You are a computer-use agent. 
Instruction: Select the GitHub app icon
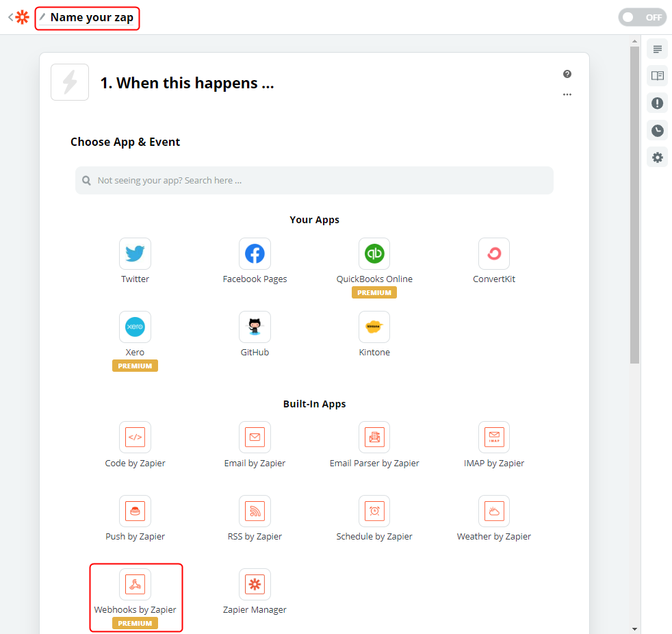point(255,327)
